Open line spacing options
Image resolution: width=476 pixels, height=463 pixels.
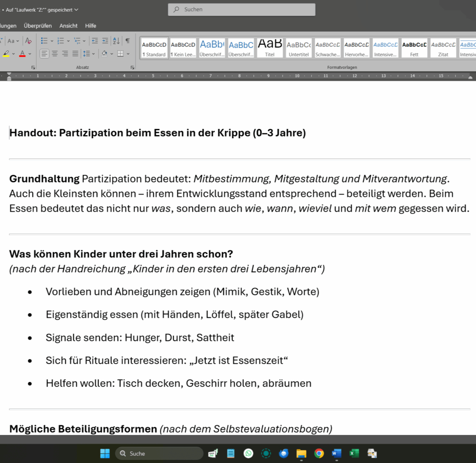click(86, 54)
